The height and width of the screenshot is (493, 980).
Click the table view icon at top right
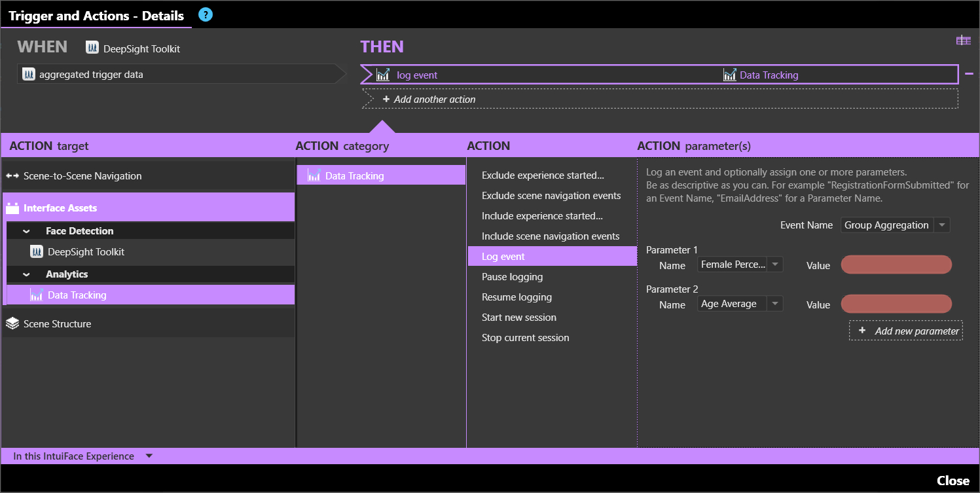pyautogui.click(x=963, y=41)
